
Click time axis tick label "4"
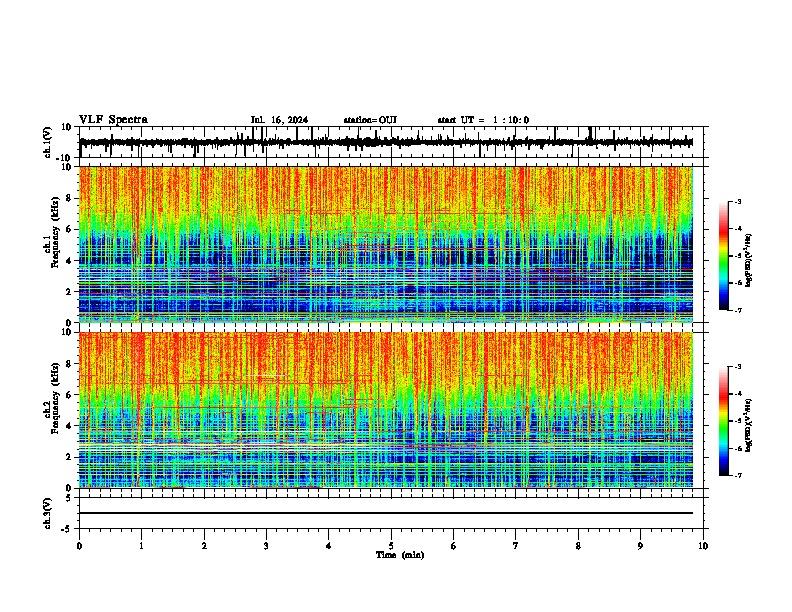coord(329,546)
